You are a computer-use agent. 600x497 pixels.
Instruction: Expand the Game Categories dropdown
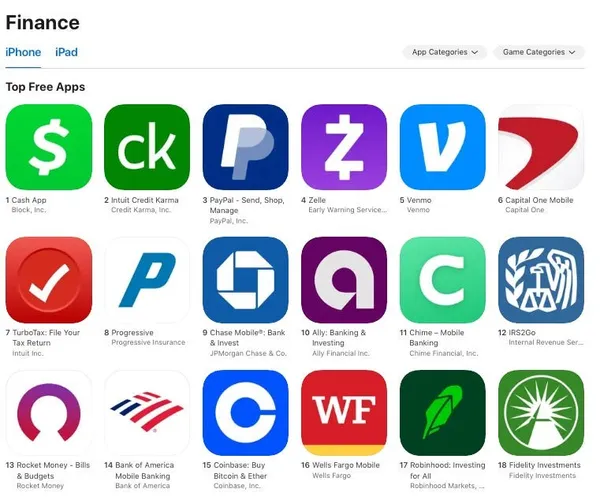pyautogui.click(x=539, y=52)
